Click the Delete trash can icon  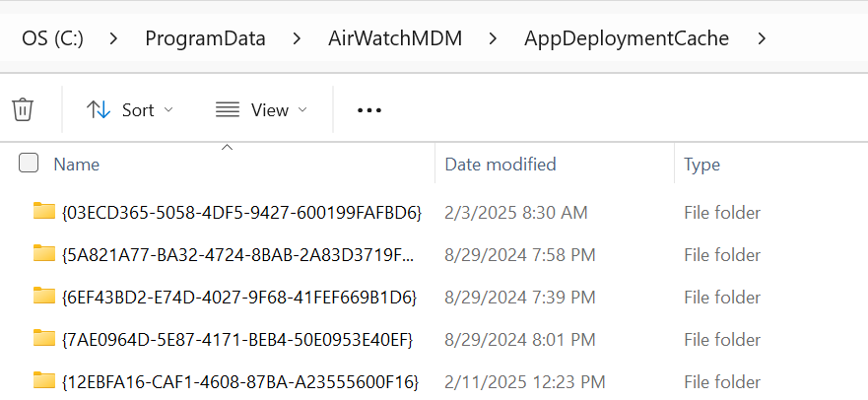[23, 109]
